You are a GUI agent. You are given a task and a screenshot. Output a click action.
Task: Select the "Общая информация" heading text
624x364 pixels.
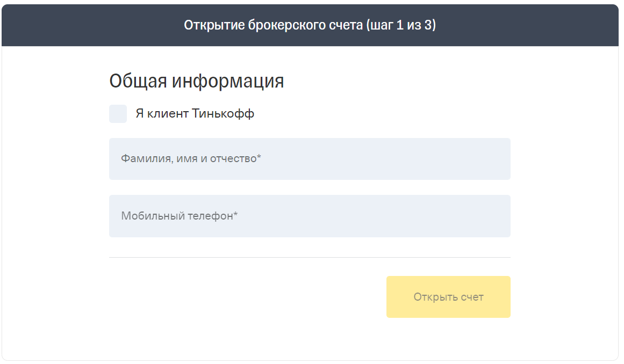[x=197, y=81]
